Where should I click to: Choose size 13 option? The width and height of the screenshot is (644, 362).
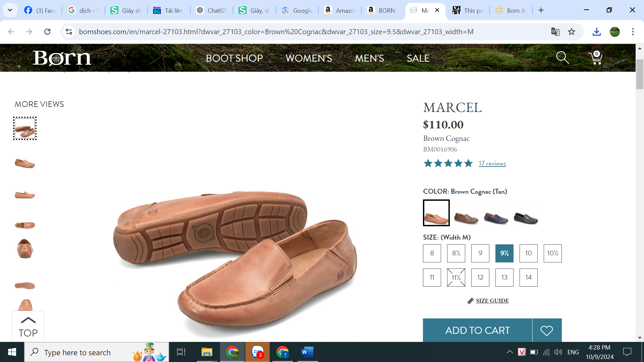point(504,278)
